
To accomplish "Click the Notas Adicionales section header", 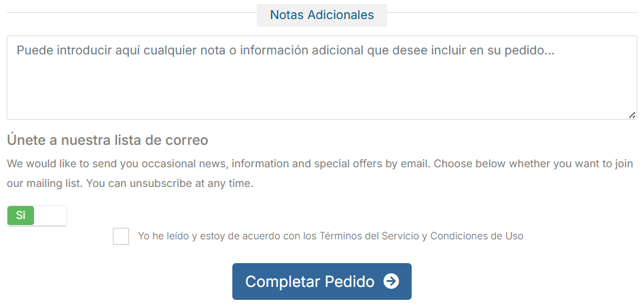I will (321, 15).
